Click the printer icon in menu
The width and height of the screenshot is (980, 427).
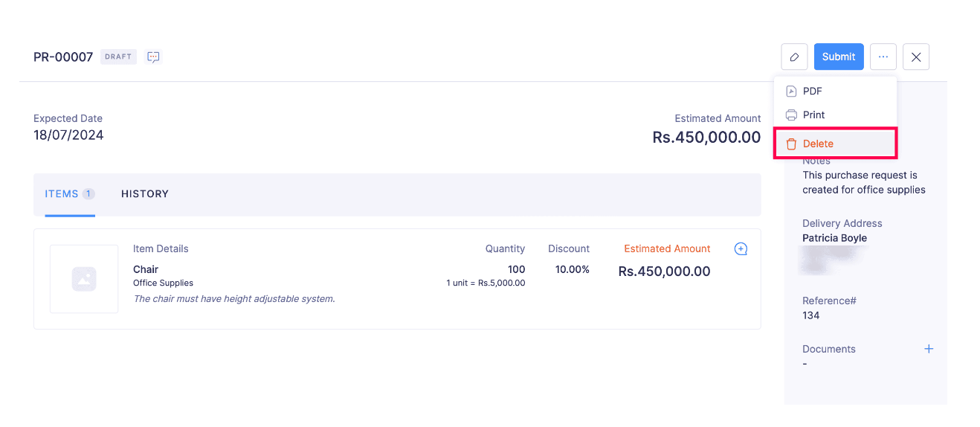(791, 115)
